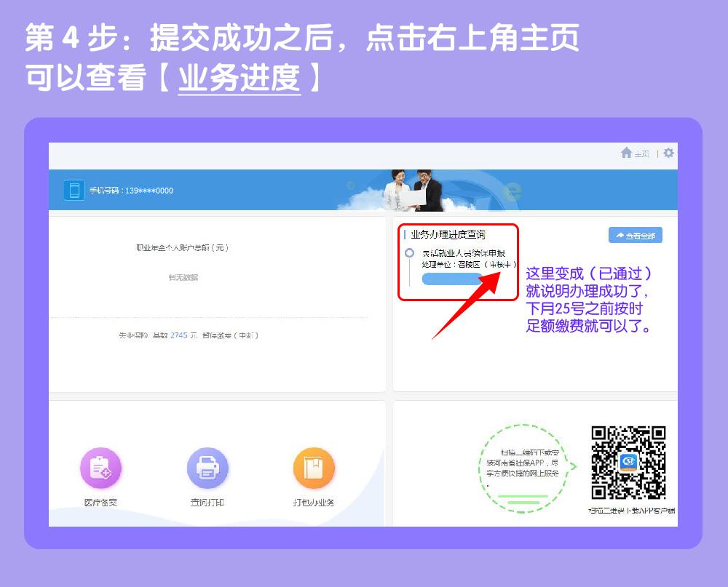Viewport: 728px width, 587px height.
Task: Click the 主页 home icon
Action: pyautogui.click(x=626, y=153)
